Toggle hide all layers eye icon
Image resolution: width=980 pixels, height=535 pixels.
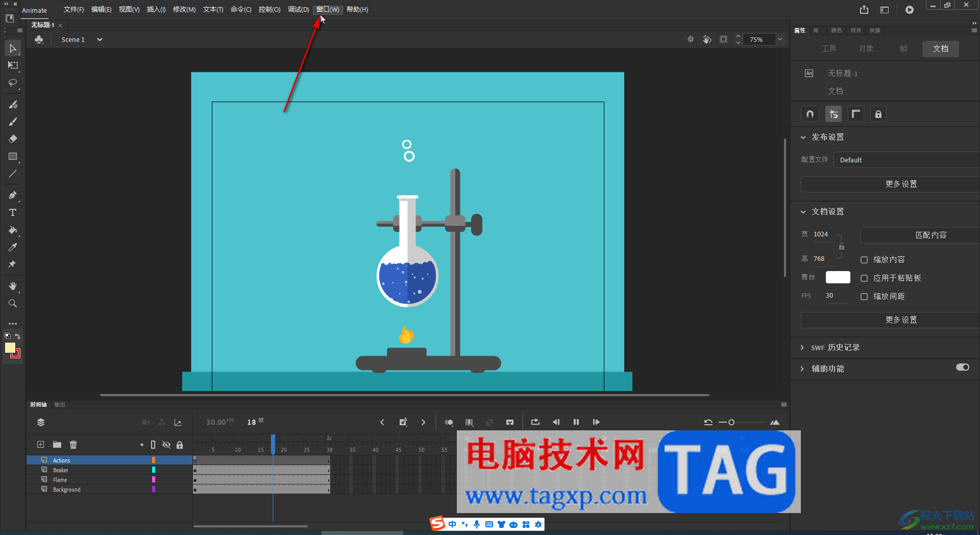(166, 445)
